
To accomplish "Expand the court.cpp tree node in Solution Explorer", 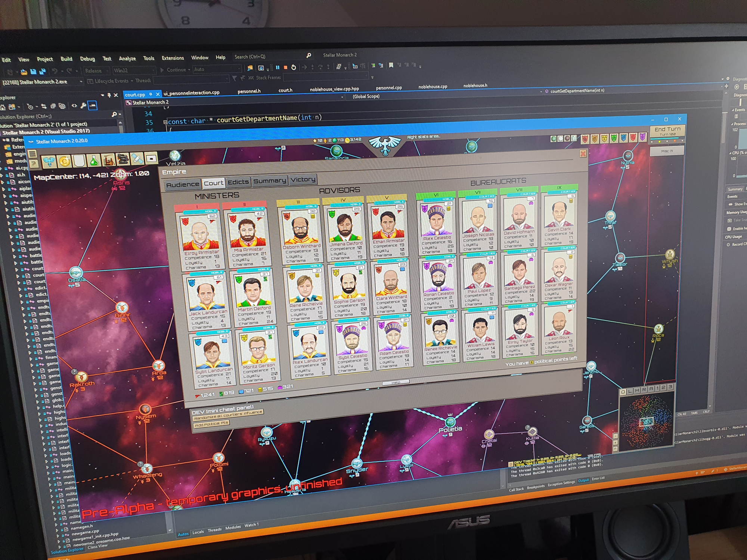I will tap(16, 269).
